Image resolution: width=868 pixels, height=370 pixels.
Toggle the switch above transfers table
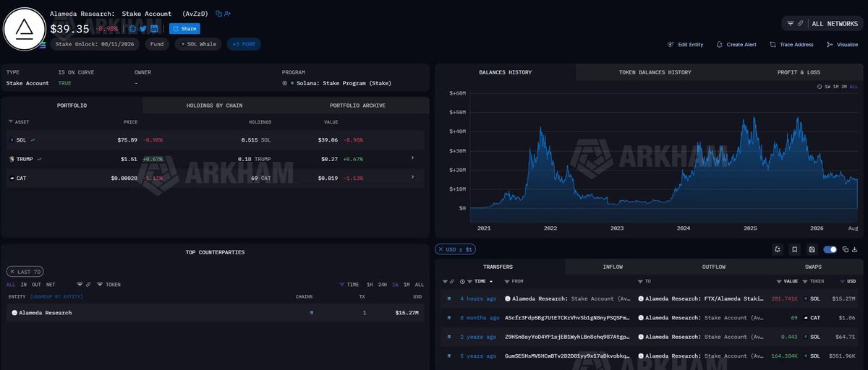[830, 249]
